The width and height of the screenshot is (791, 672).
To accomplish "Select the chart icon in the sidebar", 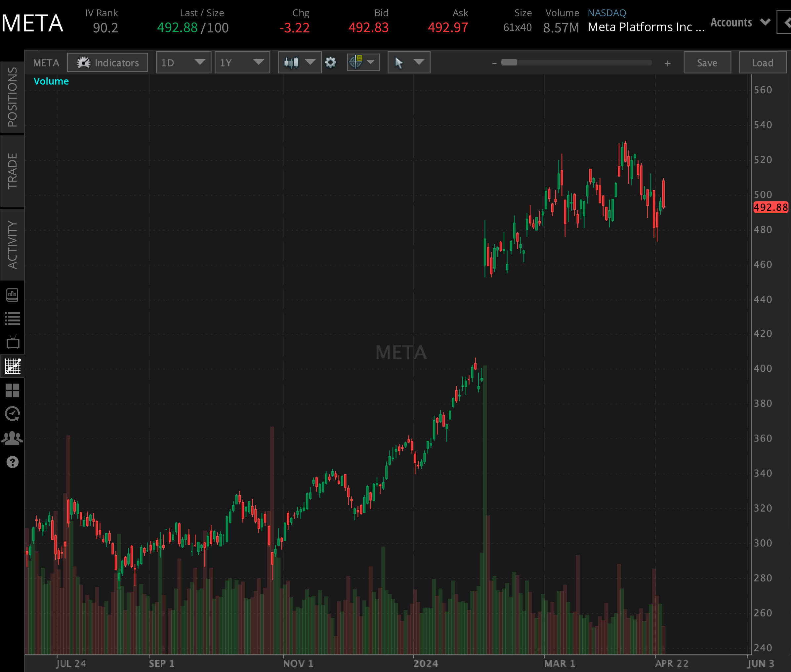I will click(13, 366).
